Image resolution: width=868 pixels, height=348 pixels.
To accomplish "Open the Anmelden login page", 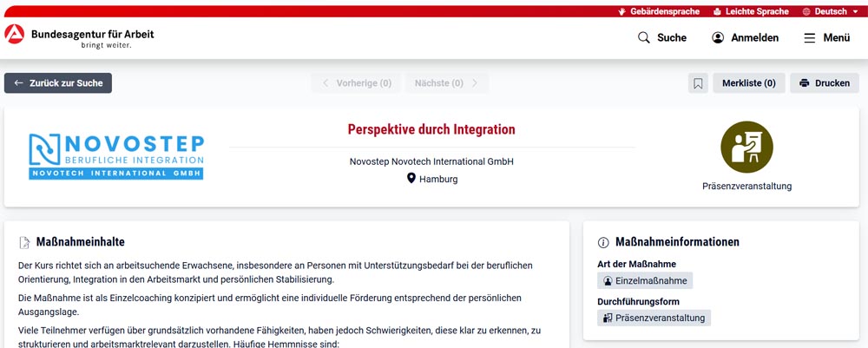I will click(x=745, y=37).
